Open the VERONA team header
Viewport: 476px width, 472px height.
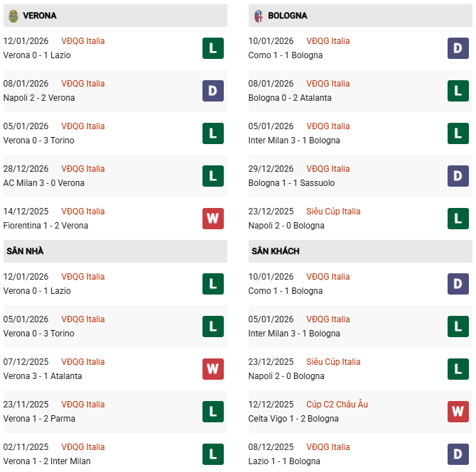coord(40,16)
